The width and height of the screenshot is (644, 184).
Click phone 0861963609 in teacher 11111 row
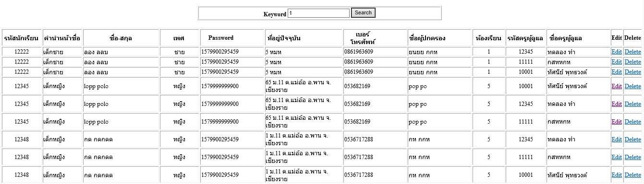pos(358,62)
